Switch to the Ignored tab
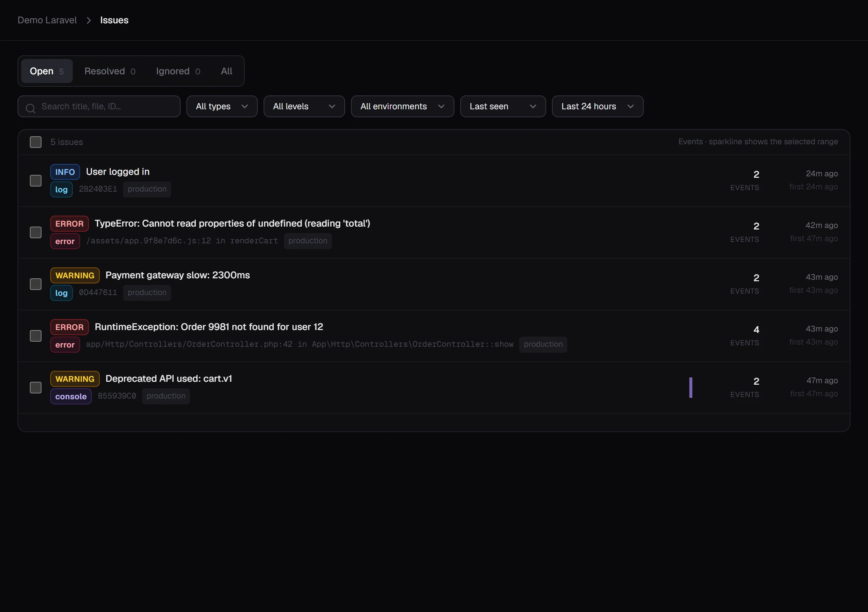Image resolution: width=868 pixels, height=612 pixels. click(178, 71)
